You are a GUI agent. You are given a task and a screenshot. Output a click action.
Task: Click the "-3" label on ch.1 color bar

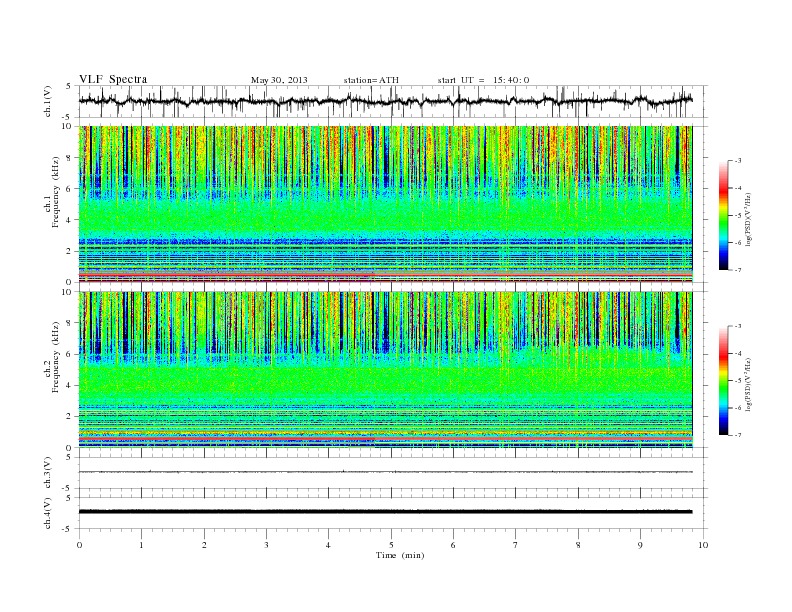pos(738,161)
